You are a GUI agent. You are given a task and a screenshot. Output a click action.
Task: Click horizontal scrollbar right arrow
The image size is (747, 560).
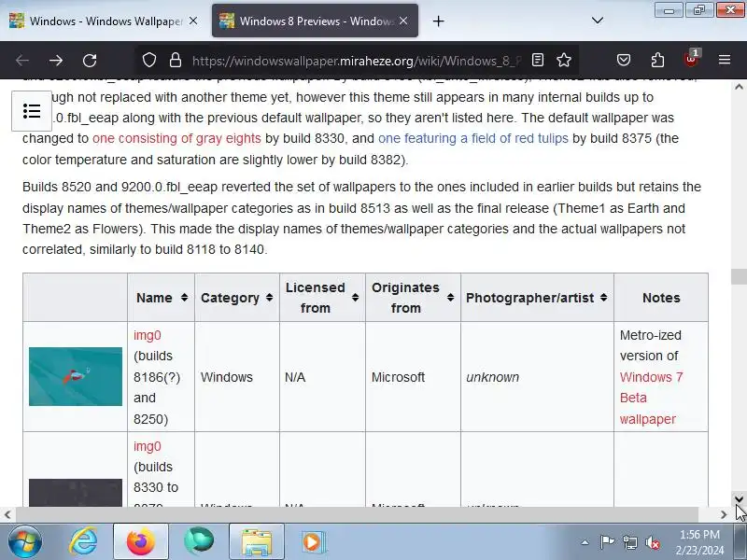(724, 514)
